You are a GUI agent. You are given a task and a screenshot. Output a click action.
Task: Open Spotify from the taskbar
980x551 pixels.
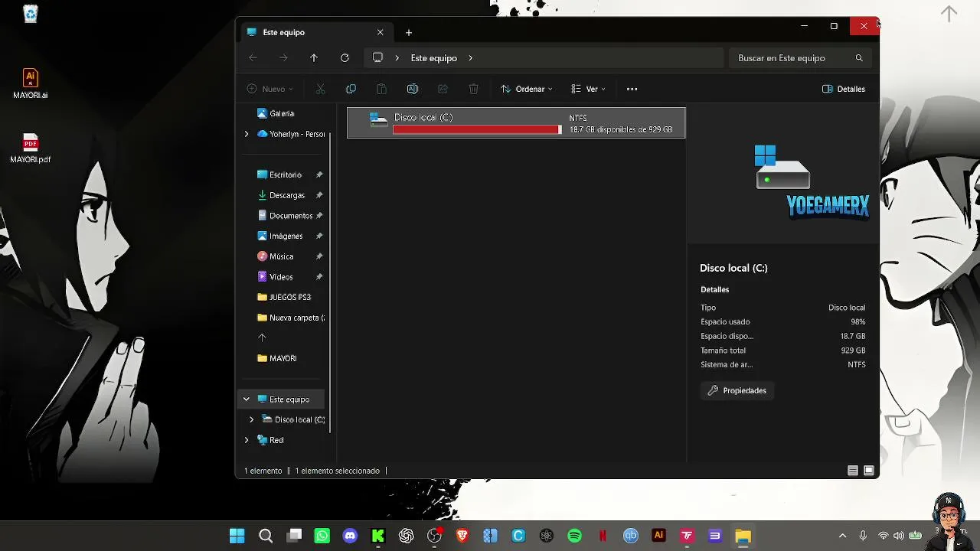click(x=575, y=536)
